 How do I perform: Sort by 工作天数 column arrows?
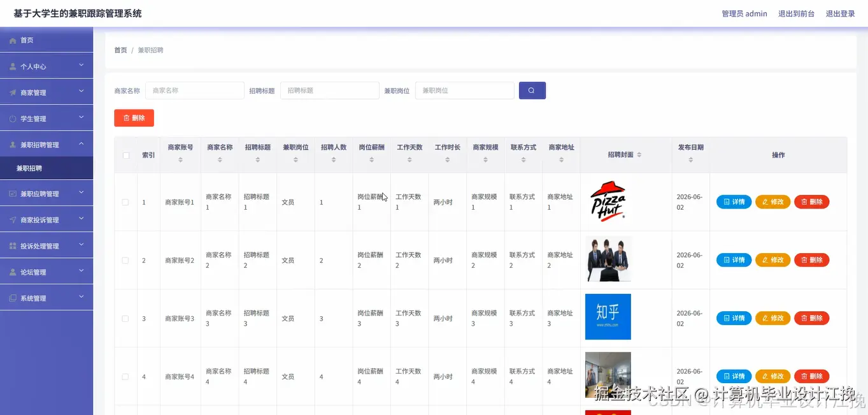click(409, 160)
